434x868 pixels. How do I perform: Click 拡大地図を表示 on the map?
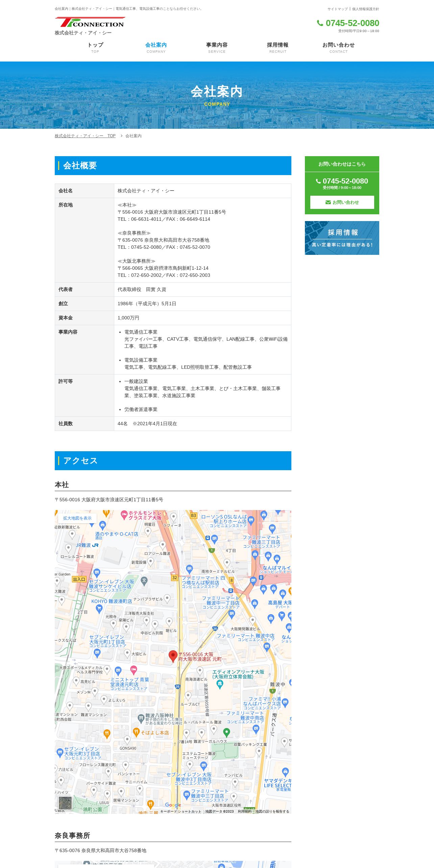[x=77, y=518]
